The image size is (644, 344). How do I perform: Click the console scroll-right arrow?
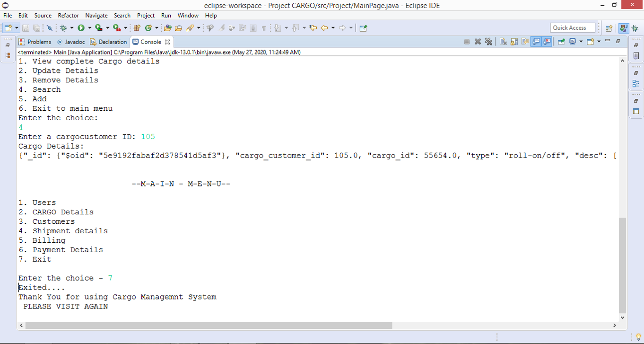tap(615, 326)
